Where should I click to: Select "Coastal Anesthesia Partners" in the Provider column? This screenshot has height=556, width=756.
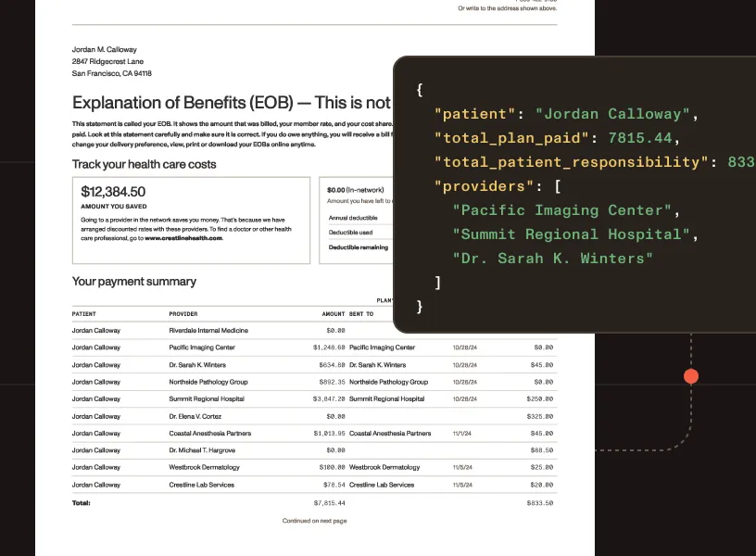pyautogui.click(x=209, y=434)
